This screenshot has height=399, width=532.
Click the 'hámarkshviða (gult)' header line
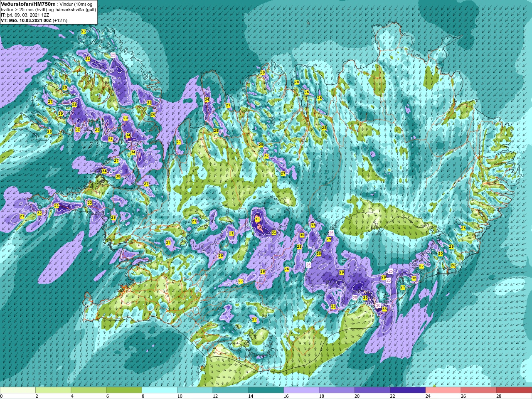75,10
